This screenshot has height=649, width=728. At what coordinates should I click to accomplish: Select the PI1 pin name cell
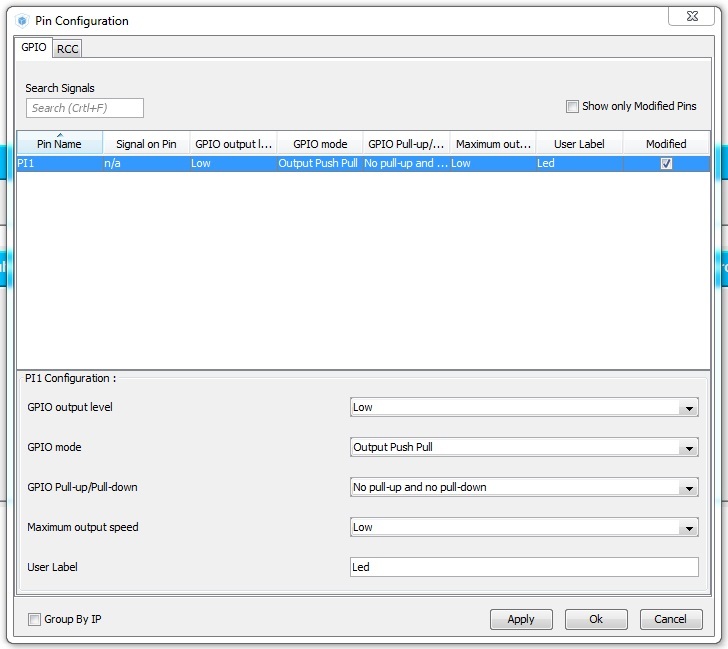click(59, 163)
